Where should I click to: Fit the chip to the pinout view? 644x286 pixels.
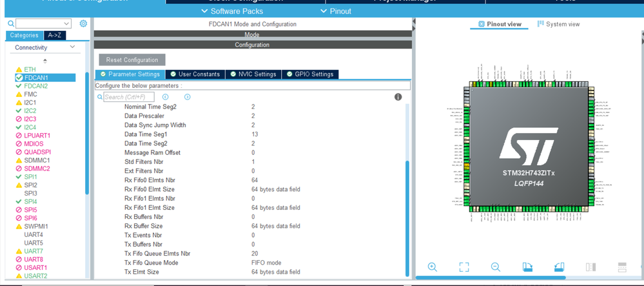(464, 267)
